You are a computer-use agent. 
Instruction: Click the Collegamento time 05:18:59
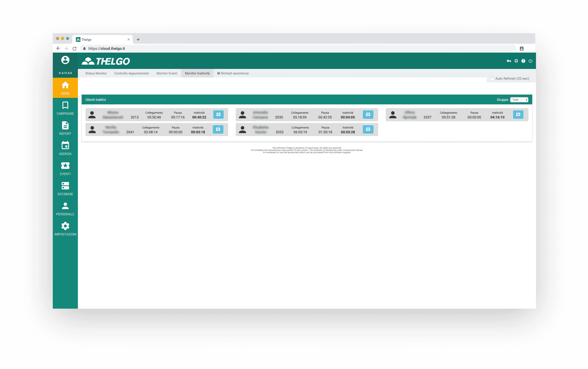(x=300, y=117)
